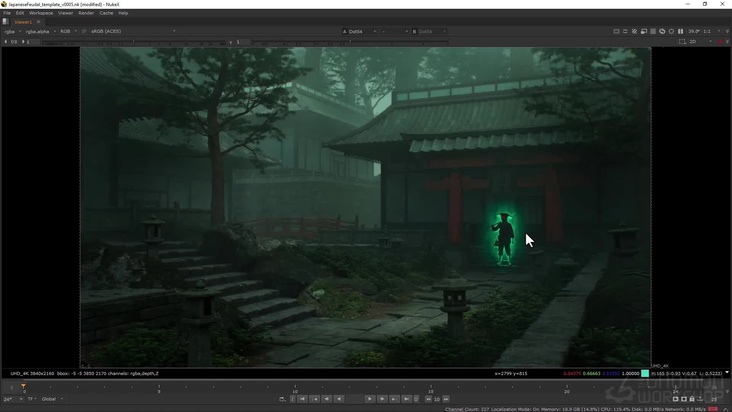Step forward one frame
The height and width of the screenshot is (412, 732).
pyautogui.click(x=382, y=399)
